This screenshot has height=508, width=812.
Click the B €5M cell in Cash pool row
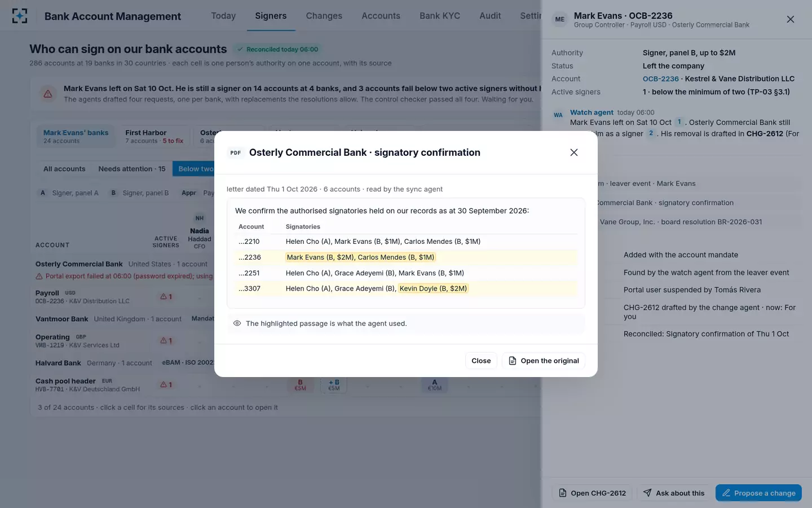click(x=300, y=385)
